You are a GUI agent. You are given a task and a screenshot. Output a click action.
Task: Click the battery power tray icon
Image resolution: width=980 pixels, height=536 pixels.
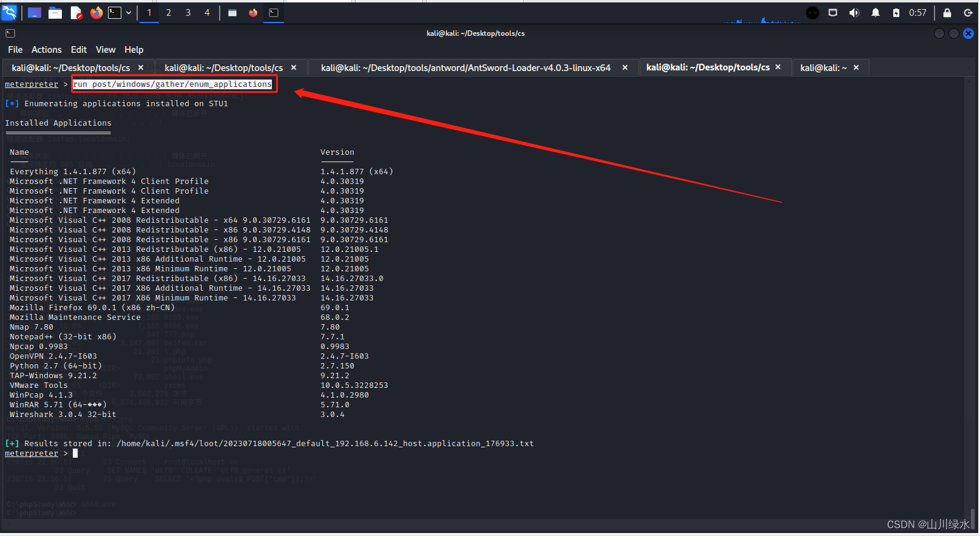896,13
